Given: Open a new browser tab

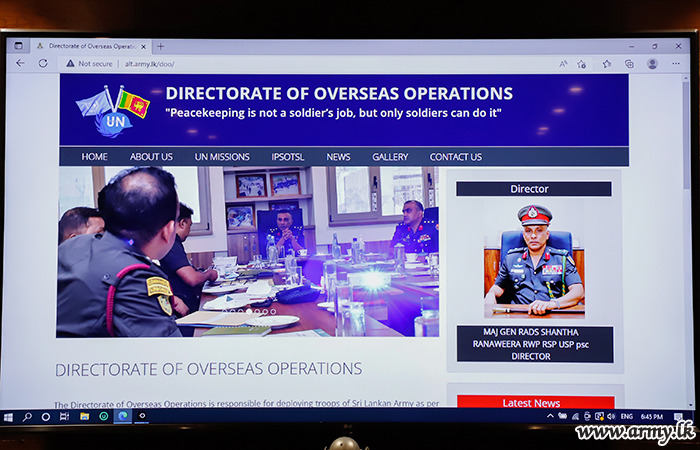Looking at the screenshot, I should pos(161,46).
